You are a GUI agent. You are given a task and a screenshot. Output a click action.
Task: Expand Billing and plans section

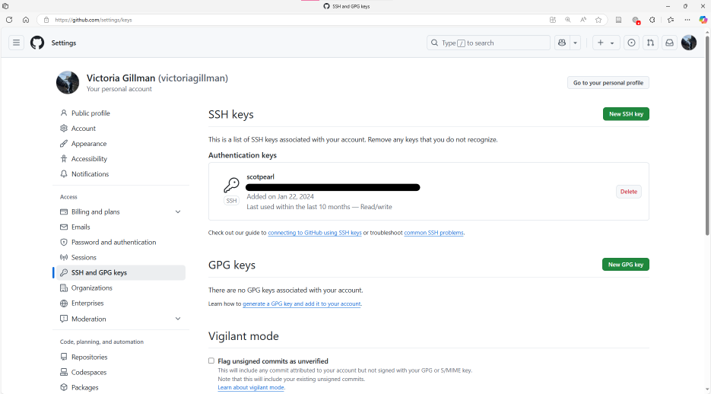[121, 212]
